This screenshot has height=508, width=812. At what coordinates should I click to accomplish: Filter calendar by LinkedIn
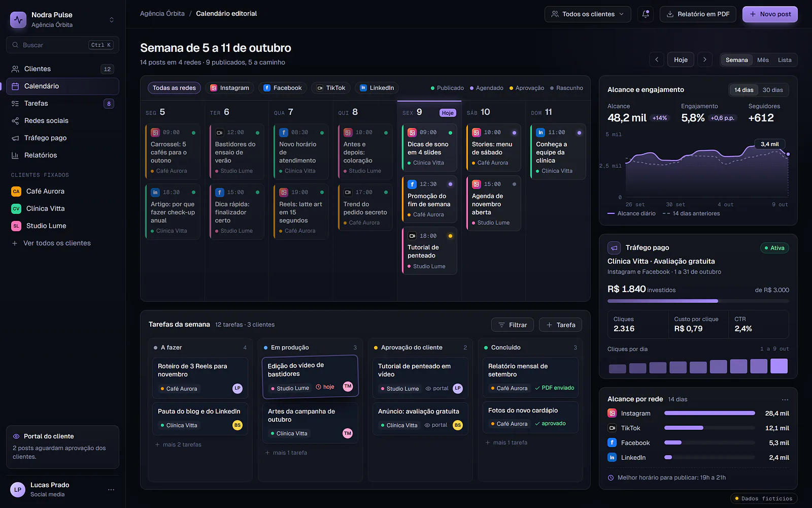tap(377, 88)
